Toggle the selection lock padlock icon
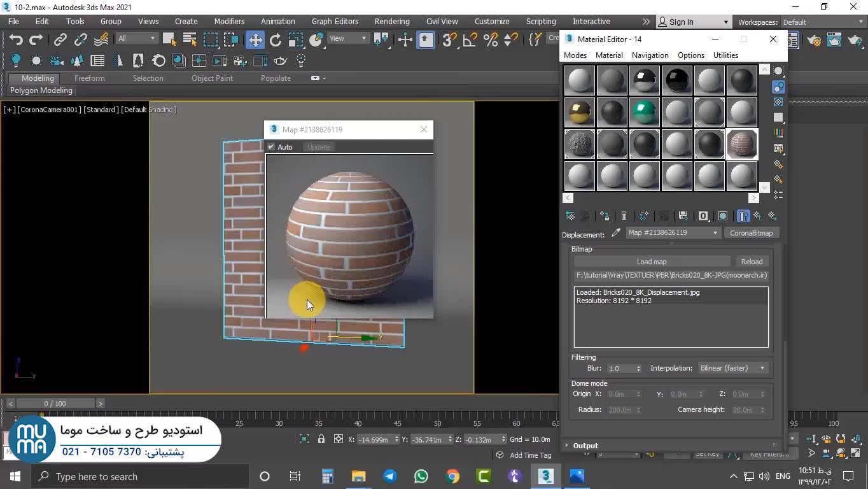868x489 pixels. [x=321, y=439]
